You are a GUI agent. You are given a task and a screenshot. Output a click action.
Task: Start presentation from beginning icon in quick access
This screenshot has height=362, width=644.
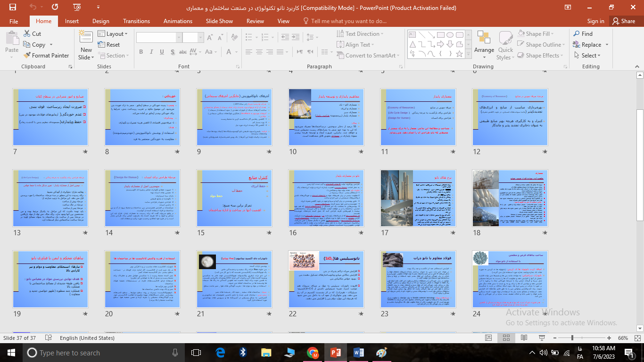pyautogui.click(x=55, y=7)
